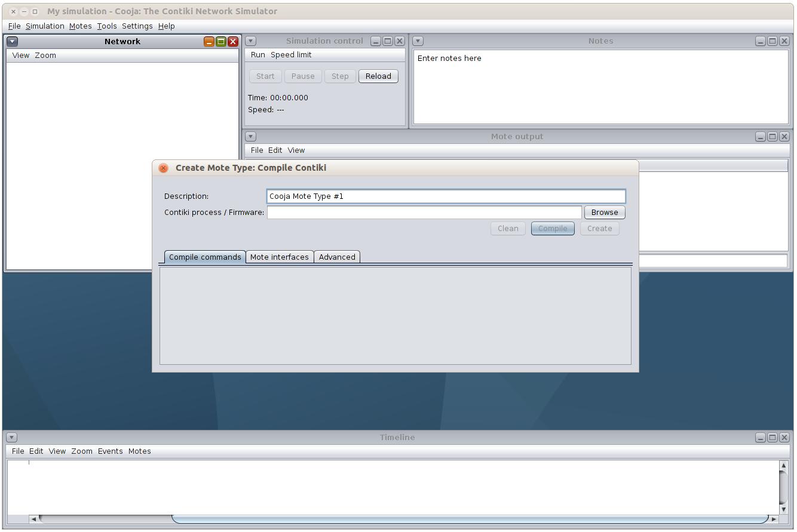Open the Speed limit menu

pos(292,55)
